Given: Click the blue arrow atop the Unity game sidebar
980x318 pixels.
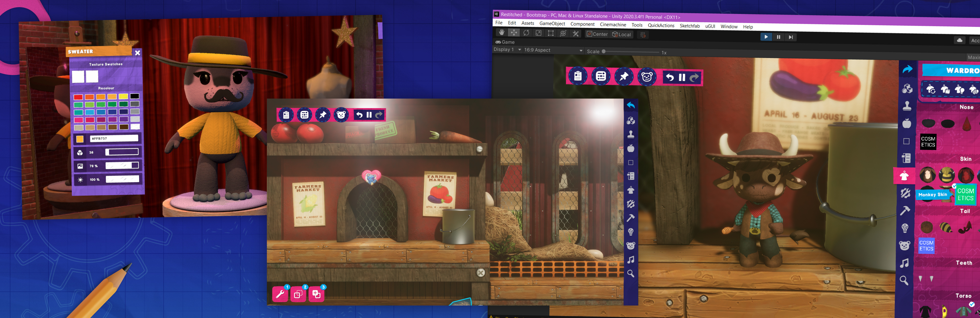Looking at the screenshot, I should point(907,69).
